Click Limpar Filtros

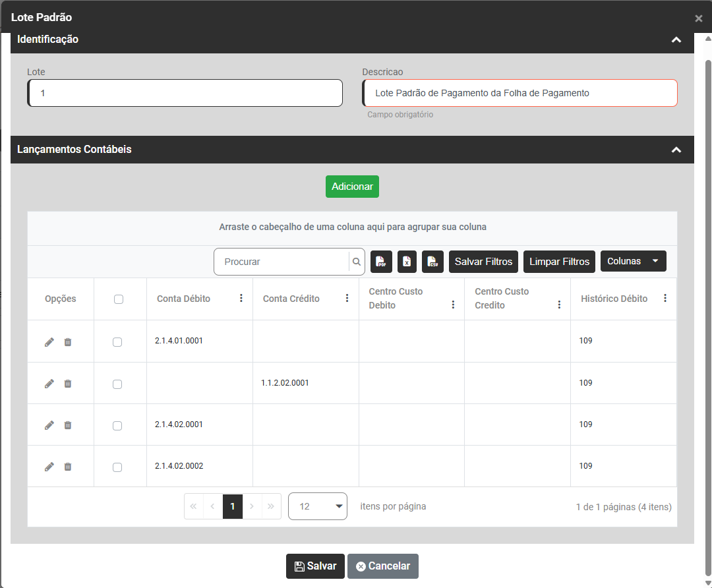[559, 262]
